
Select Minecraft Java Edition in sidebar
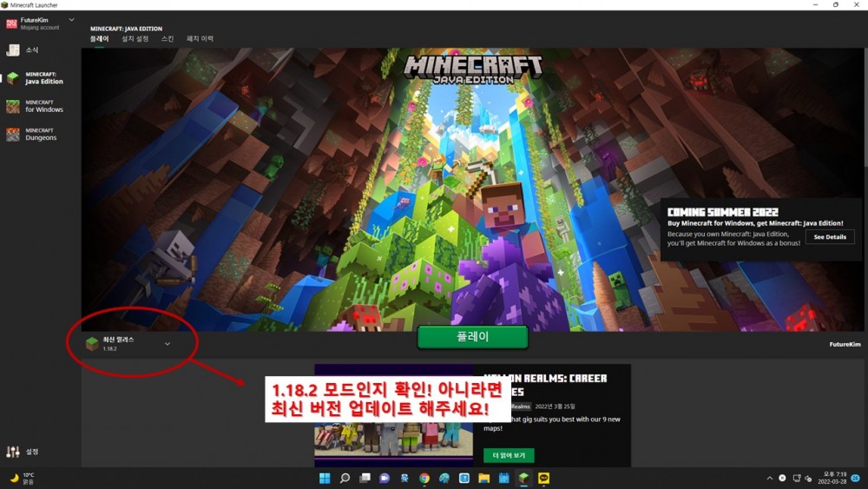35,78
